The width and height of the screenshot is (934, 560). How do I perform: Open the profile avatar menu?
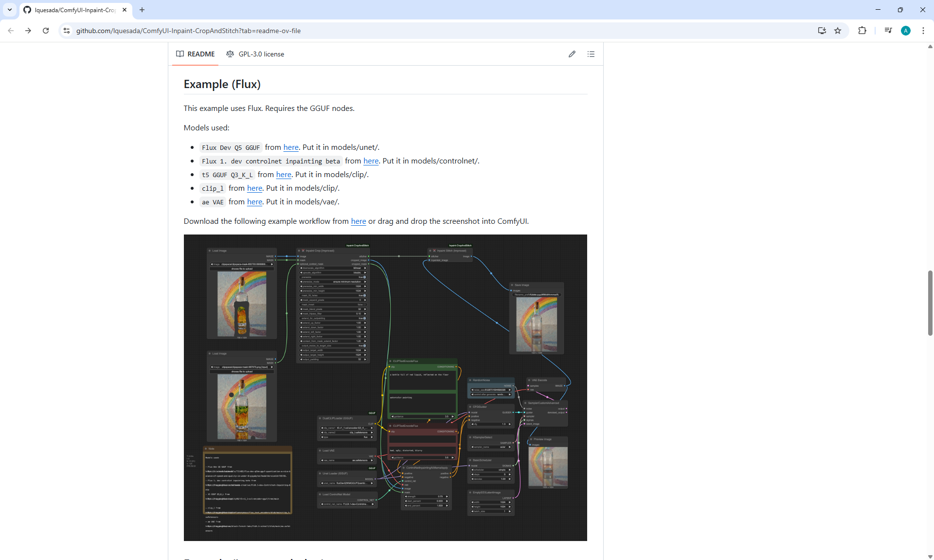click(905, 31)
